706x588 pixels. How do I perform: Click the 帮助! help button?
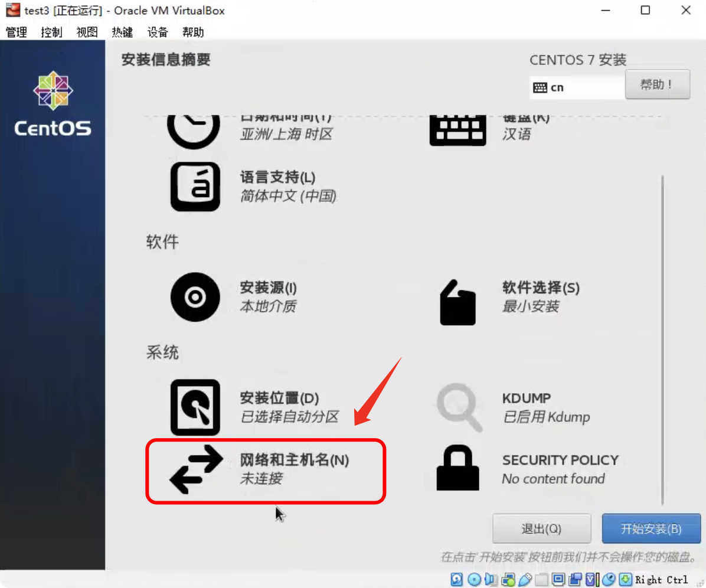coord(658,84)
